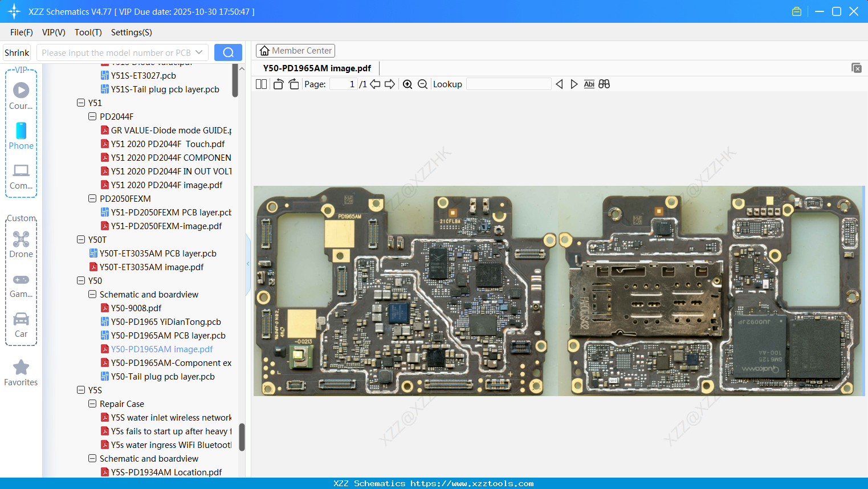
Task: Open the VIP(V) menu
Action: [x=54, y=32]
